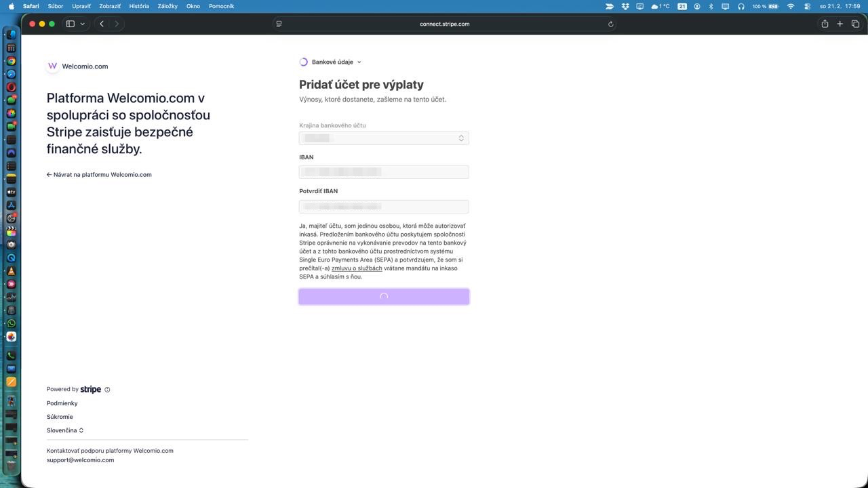Show battery status at 100 %
The height and width of the screenshot is (488, 868).
point(765,6)
